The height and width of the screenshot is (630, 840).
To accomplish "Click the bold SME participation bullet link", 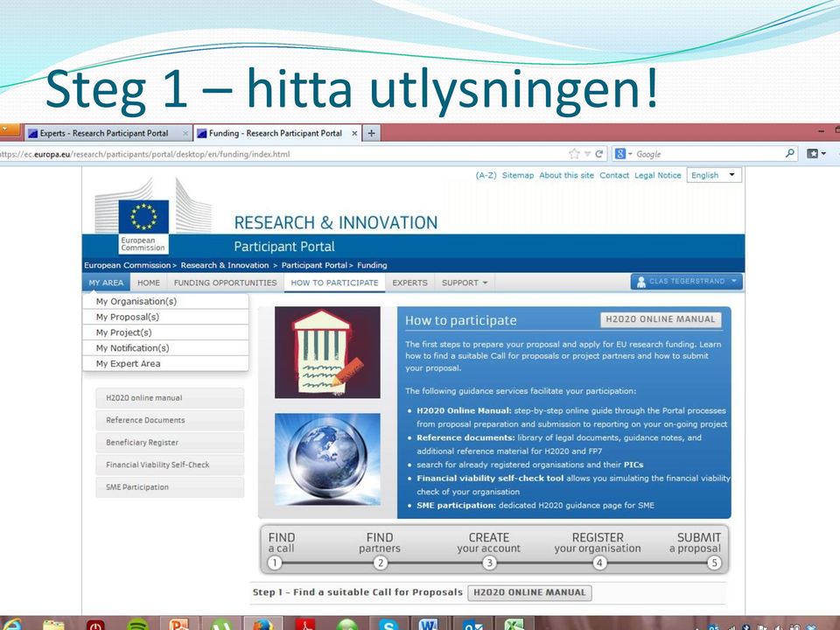I will 457,505.
